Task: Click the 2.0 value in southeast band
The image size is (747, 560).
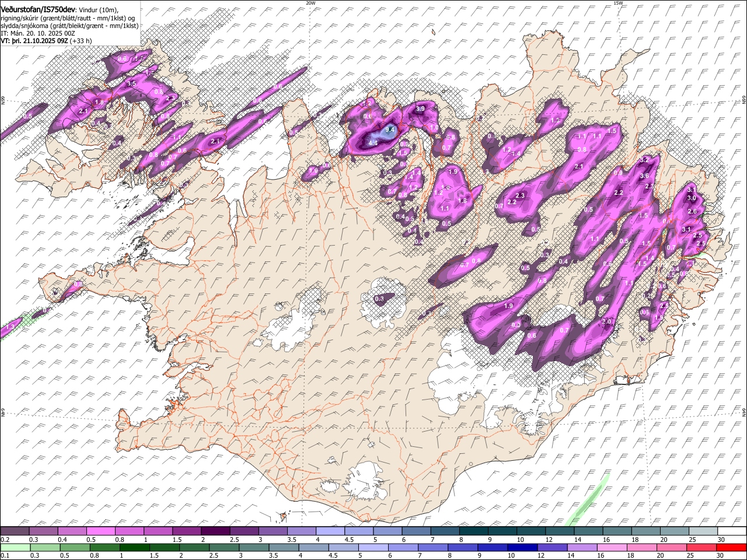Action: pos(606,321)
